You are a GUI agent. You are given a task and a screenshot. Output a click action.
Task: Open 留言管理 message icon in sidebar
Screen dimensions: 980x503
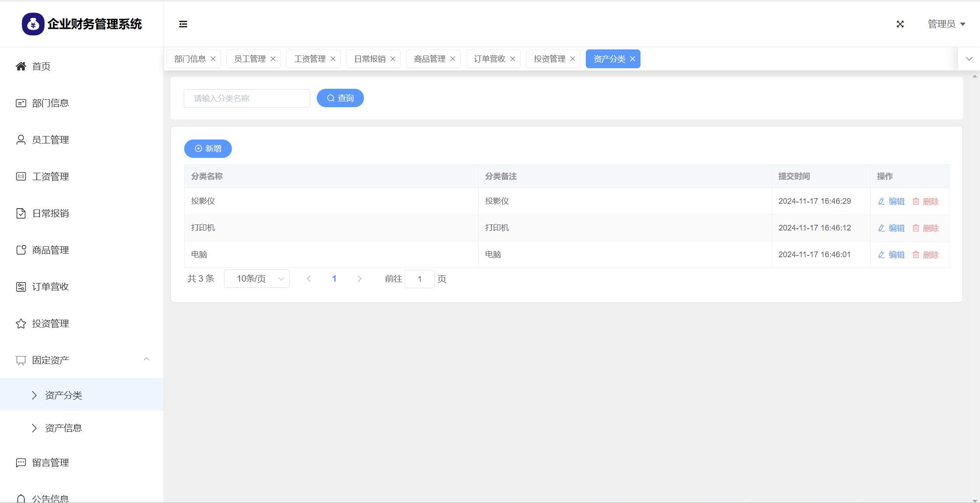(x=21, y=462)
